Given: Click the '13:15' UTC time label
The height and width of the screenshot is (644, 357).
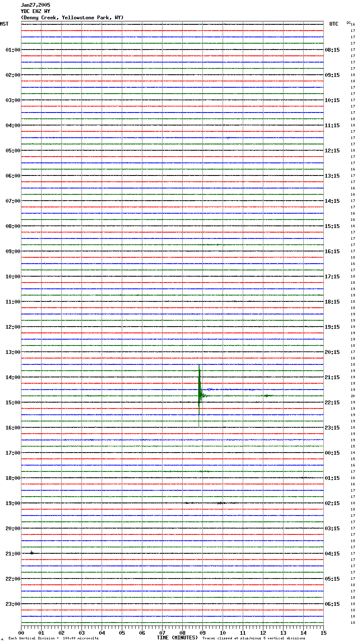Looking at the screenshot, I should click(x=332, y=176).
